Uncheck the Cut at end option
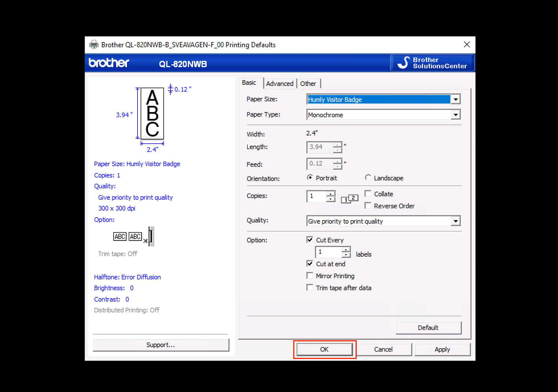This screenshot has height=392, width=558. point(310,264)
